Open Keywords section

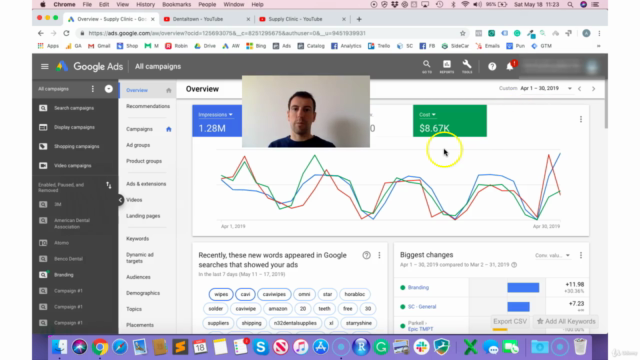tap(138, 239)
